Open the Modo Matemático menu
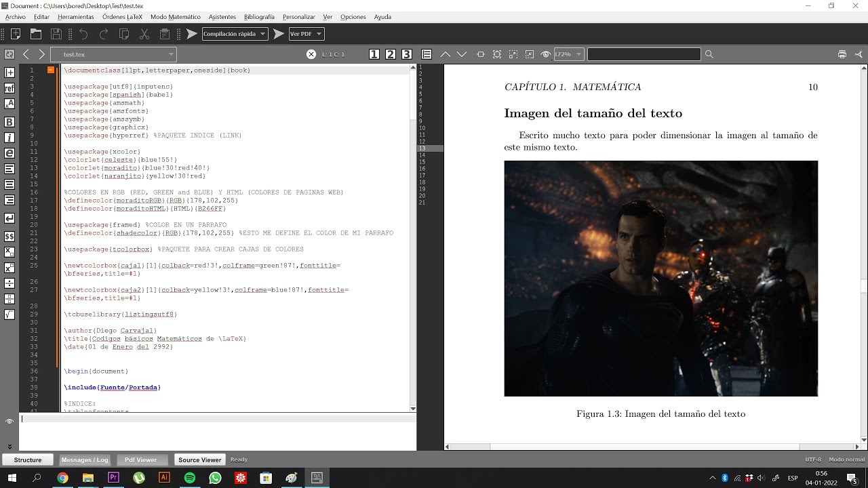 (x=176, y=16)
